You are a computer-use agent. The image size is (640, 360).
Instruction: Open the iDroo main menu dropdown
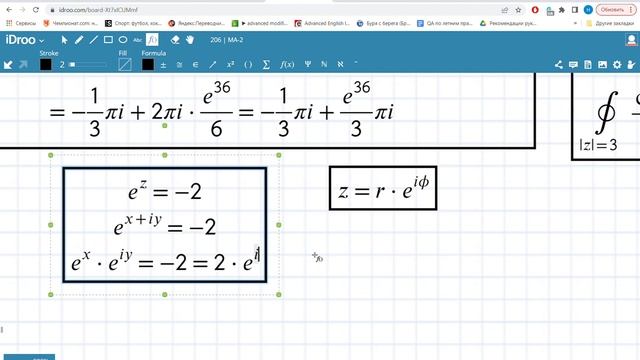[24, 40]
